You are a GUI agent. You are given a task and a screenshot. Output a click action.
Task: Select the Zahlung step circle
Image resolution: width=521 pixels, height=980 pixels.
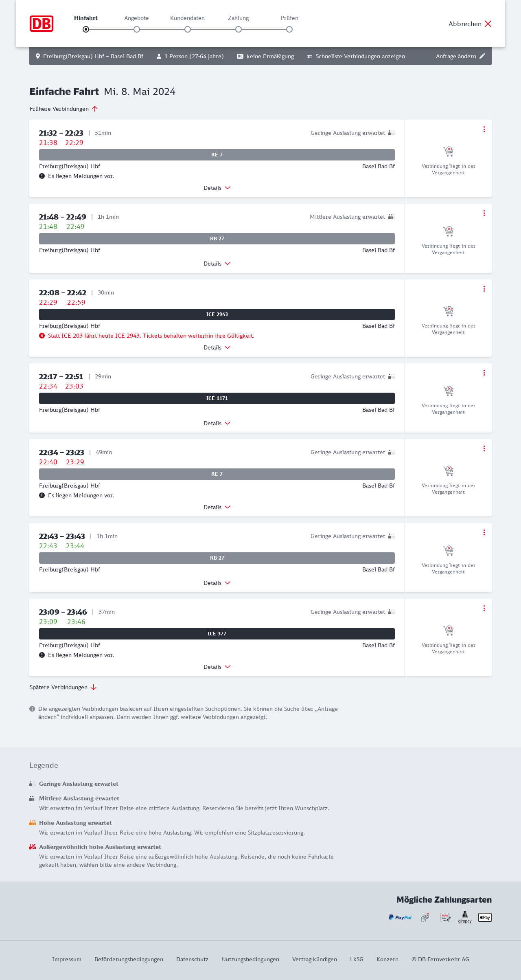pyautogui.click(x=239, y=29)
